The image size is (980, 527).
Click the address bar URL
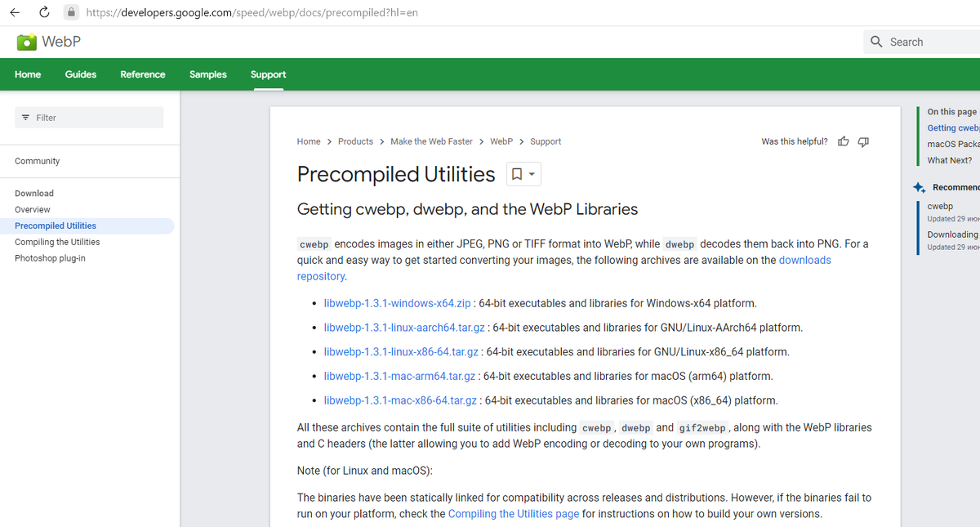tap(252, 13)
